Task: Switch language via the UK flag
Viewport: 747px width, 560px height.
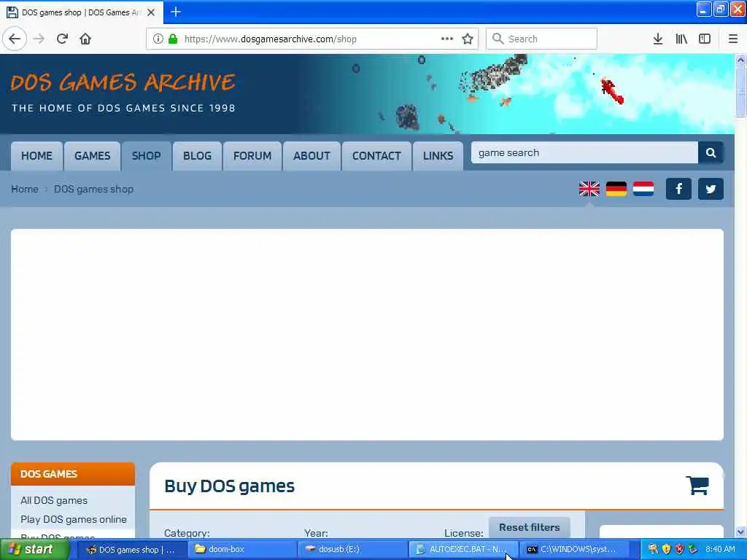Action: coord(589,189)
